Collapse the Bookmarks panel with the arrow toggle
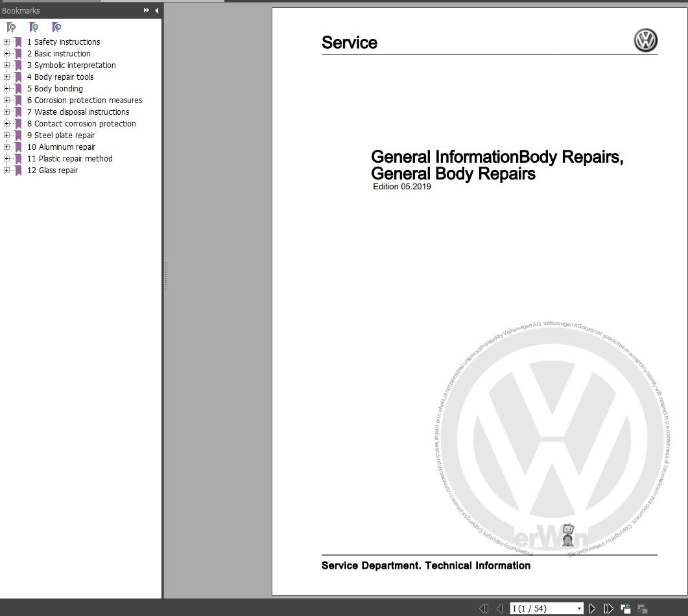Image resolution: width=688 pixels, height=616 pixels. tap(156, 10)
